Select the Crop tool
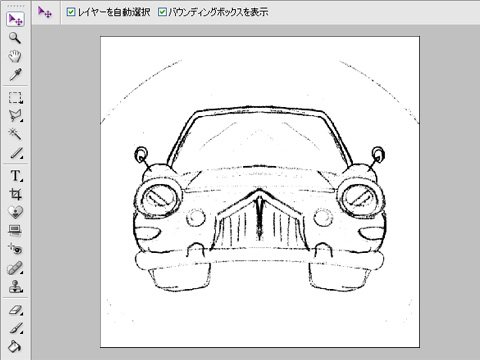 [x=15, y=194]
